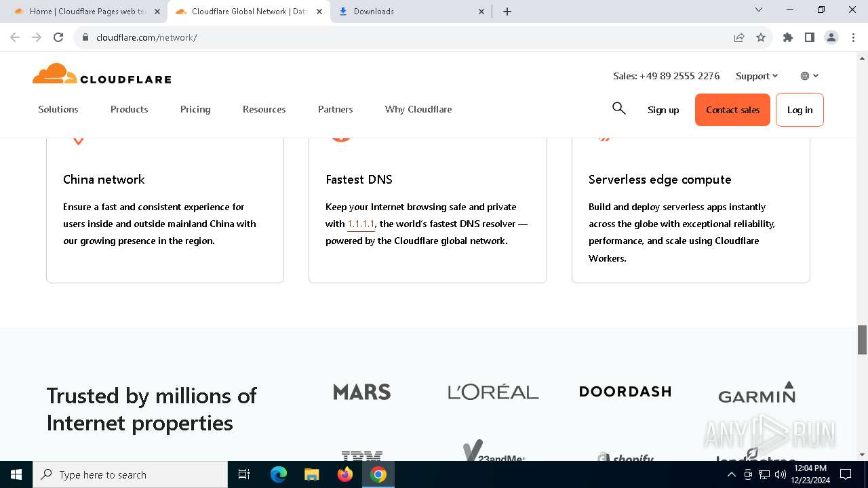The image size is (868, 488).
Task: Open the site search magnifier icon
Action: [x=618, y=108]
